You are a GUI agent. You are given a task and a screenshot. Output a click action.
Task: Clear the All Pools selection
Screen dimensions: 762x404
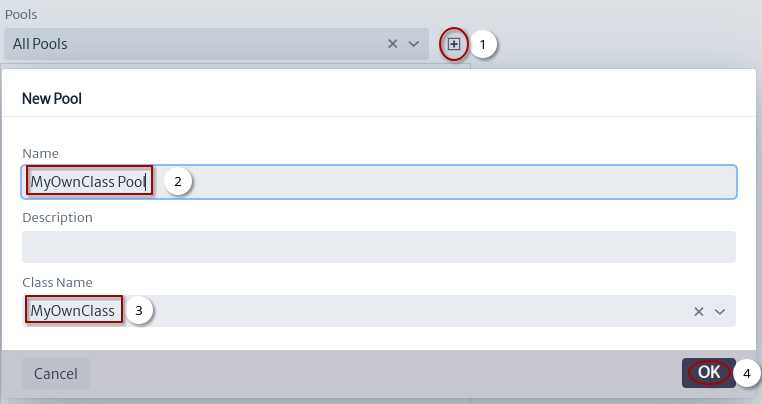(393, 44)
